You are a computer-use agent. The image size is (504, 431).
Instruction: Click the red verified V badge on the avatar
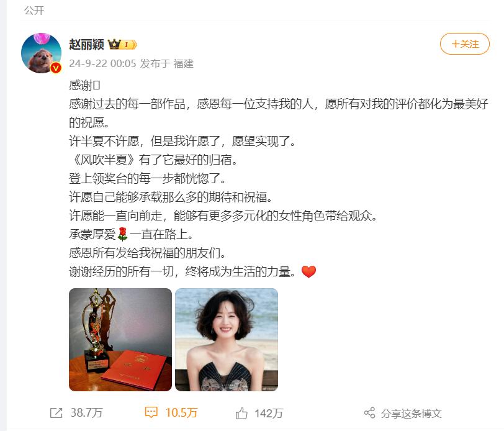click(x=56, y=68)
